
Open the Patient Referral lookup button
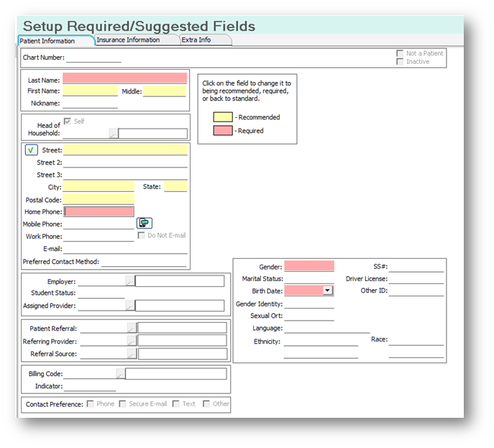pyautogui.click(x=132, y=328)
